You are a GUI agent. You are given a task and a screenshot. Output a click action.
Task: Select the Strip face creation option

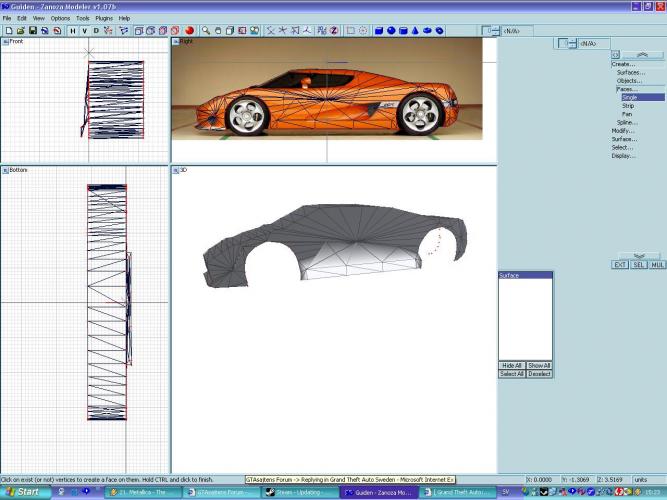(628, 106)
